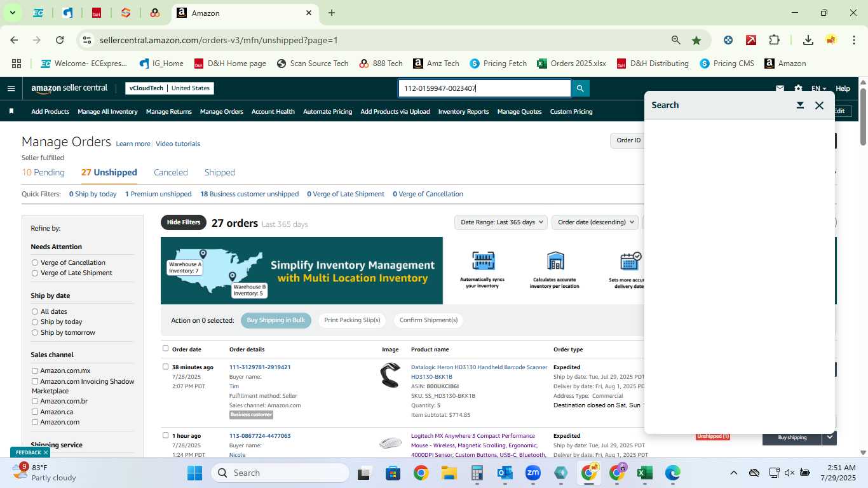Open Outlook from the taskbar

505,473
